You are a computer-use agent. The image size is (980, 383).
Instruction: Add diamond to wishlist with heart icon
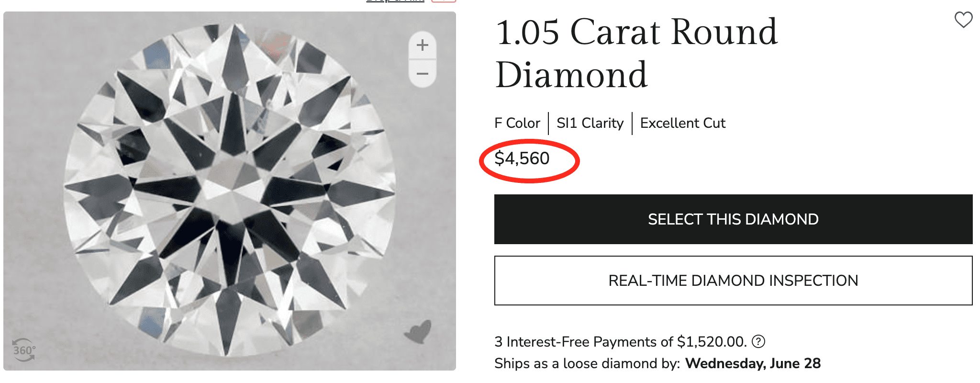[x=963, y=20]
